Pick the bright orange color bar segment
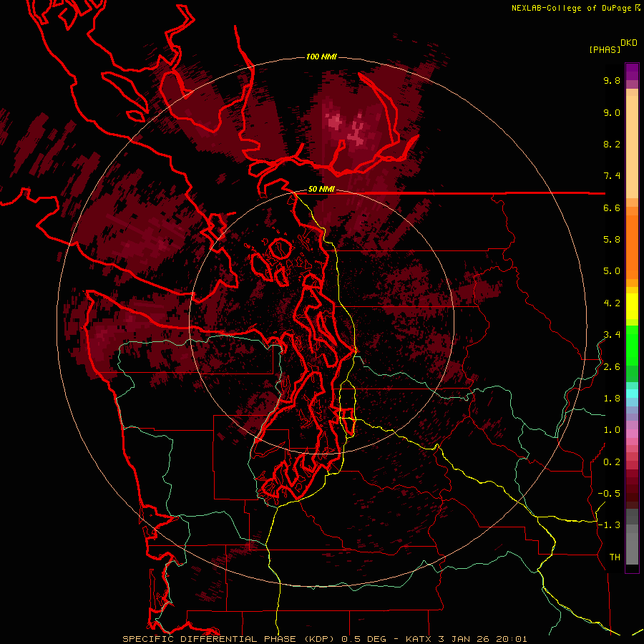Viewport: 644px width, 644px height. pyautogui.click(x=632, y=246)
